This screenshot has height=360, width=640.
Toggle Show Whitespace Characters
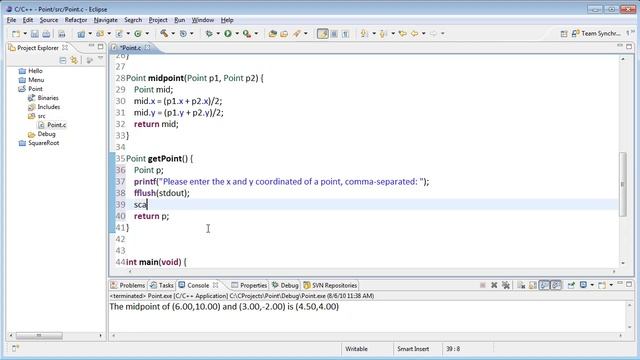point(345,34)
